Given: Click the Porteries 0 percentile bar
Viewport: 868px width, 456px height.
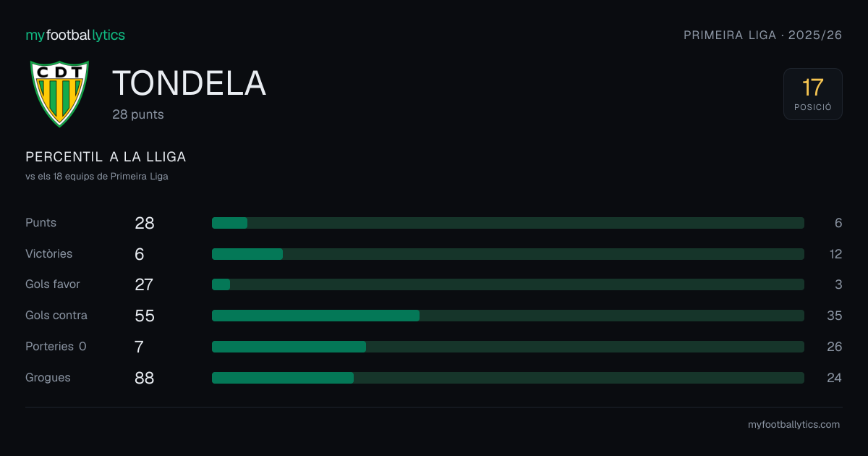Looking at the screenshot, I should [508, 347].
